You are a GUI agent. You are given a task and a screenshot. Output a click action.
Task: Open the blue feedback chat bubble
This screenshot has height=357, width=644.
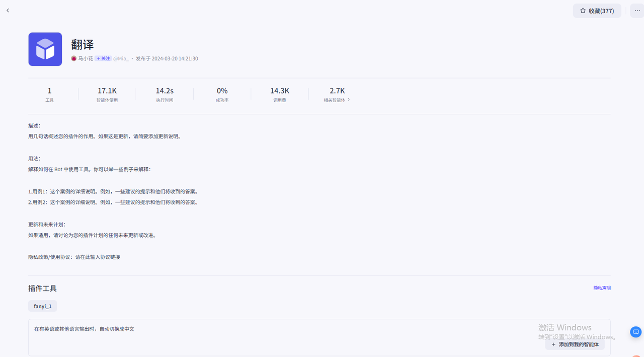636,332
